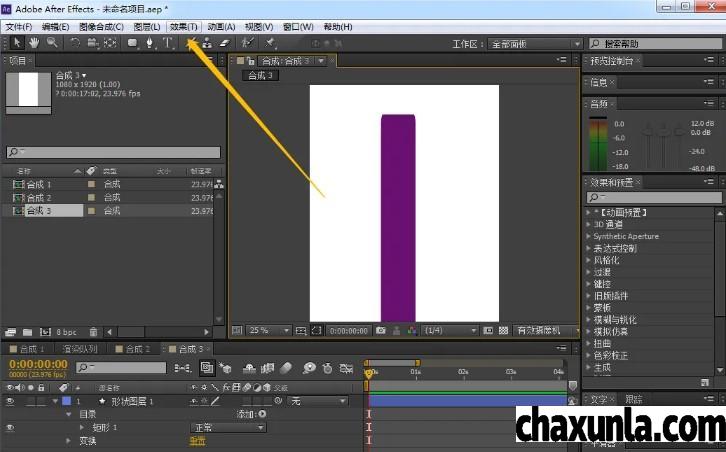Toggle live update icon in timeline

point(207,368)
